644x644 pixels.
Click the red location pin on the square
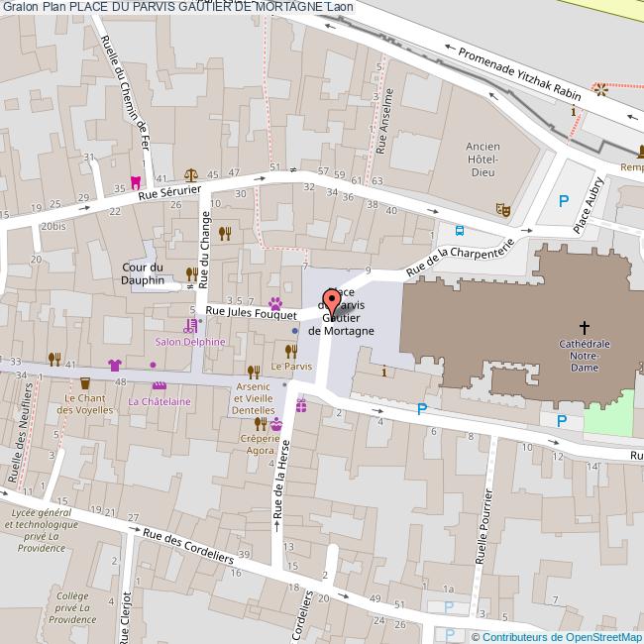pyautogui.click(x=332, y=304)
